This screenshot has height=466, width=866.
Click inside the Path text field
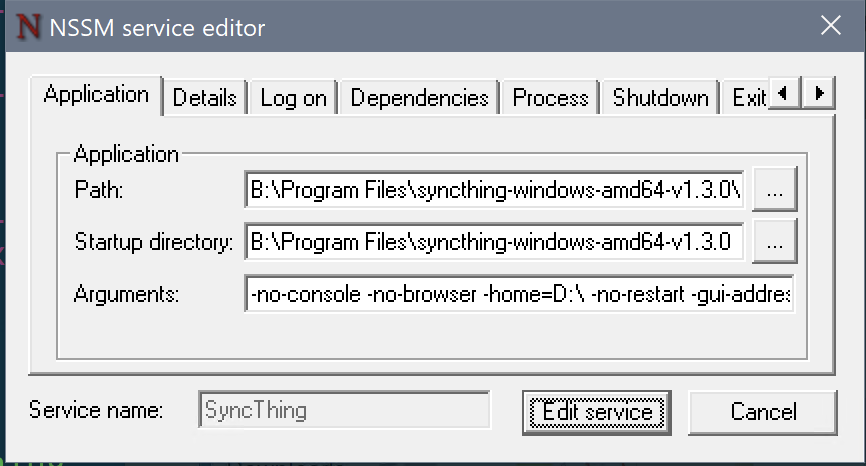494,190
